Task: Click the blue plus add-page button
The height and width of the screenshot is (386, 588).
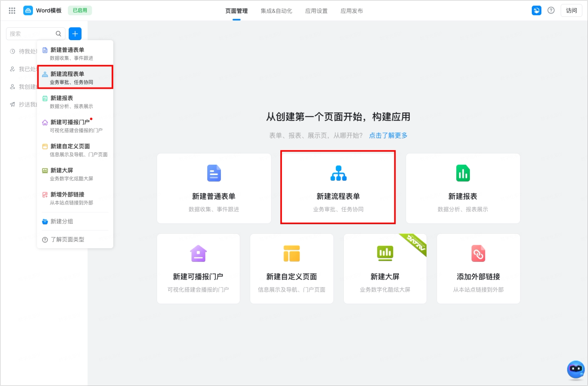Action: tap(75, 34)
